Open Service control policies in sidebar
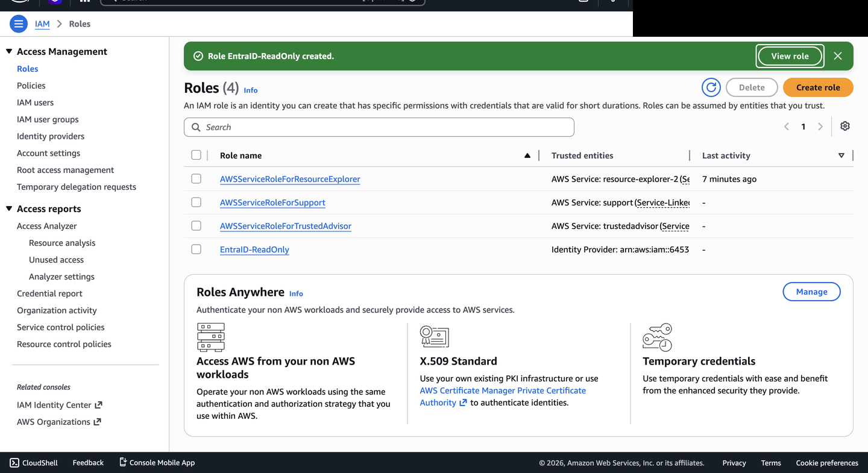The image size is (868, 473). click(x=61, y=327)
